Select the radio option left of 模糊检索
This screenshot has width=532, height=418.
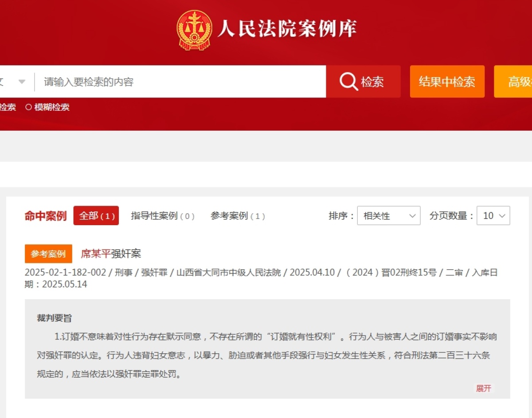(8, 107)
